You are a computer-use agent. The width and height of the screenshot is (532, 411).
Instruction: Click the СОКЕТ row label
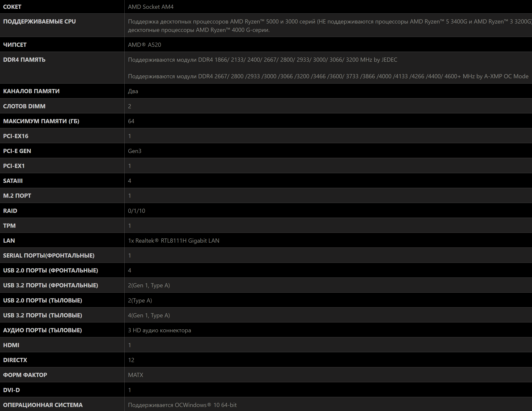click(12, 7)
